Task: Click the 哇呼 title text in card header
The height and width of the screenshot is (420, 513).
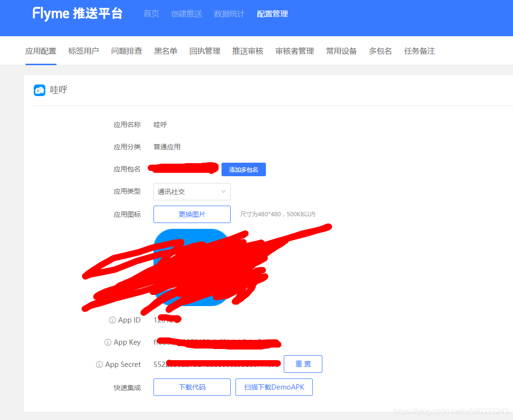Action: 59,90
